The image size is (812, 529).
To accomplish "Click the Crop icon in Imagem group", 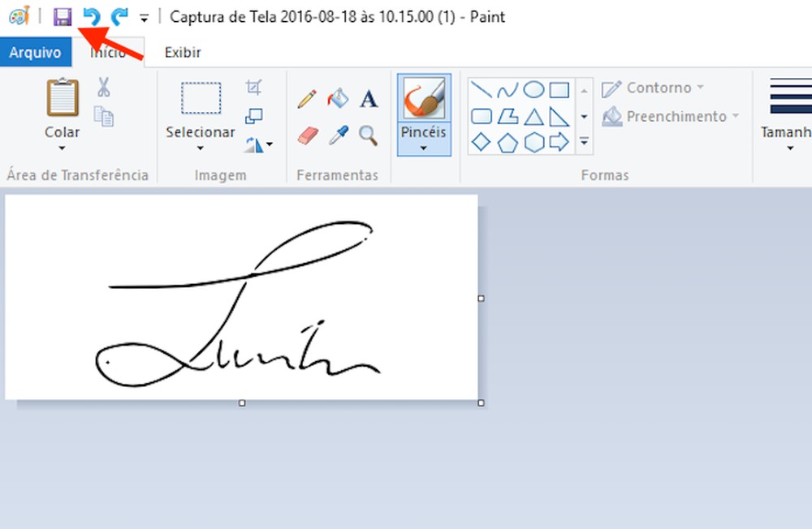I will 253,86.
